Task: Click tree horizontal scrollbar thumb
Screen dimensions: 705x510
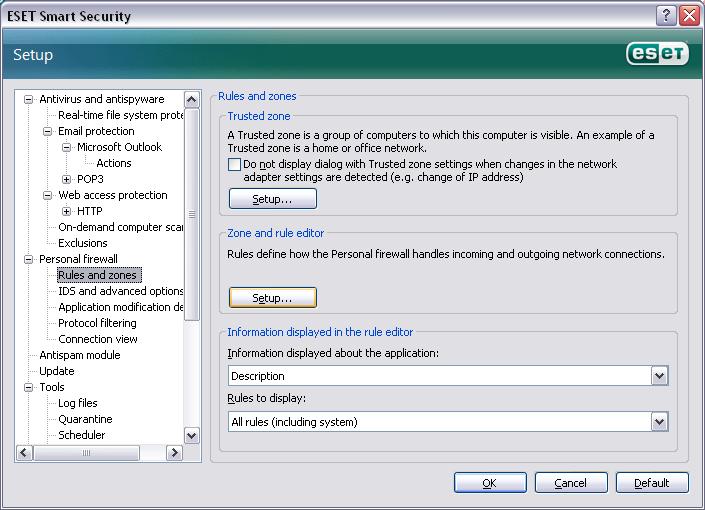Action: pos(86,453)
